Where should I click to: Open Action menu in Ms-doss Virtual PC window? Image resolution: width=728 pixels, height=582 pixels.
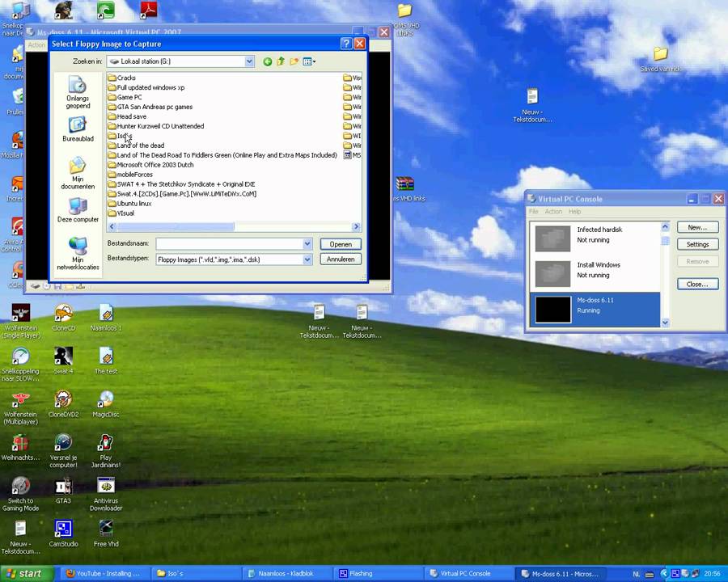point(36,45)
